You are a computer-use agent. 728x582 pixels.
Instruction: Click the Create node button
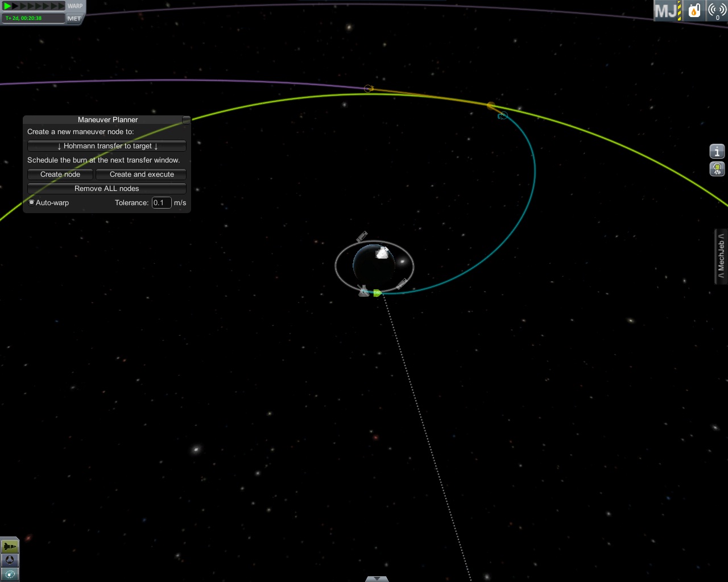(x=60, y=174)
